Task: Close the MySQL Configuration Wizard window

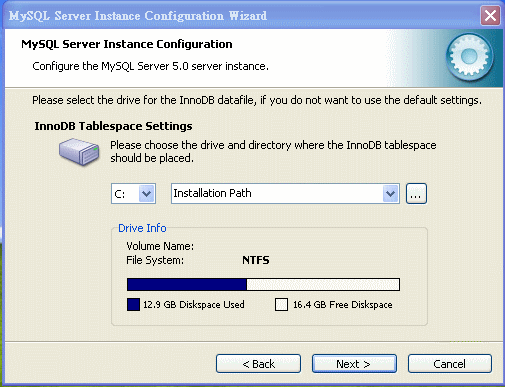Action: (490, 15)
